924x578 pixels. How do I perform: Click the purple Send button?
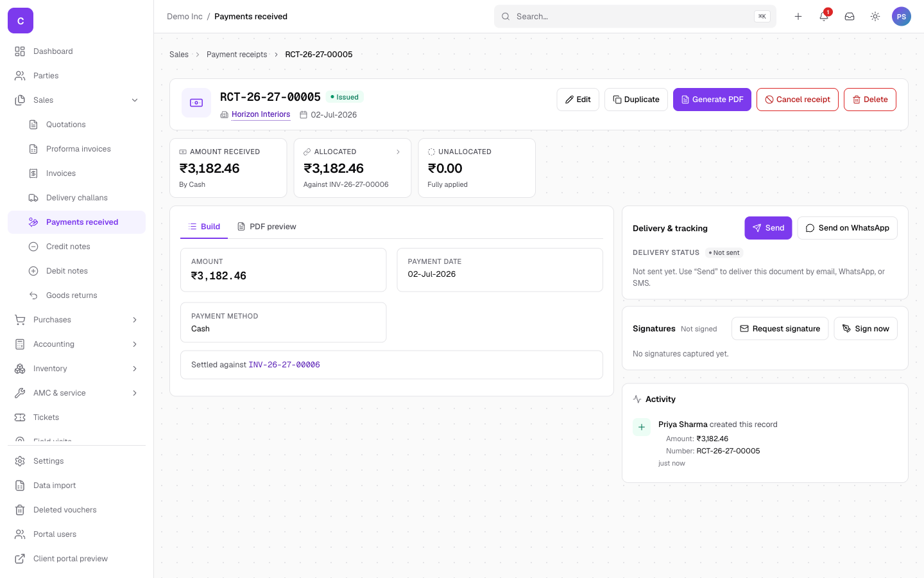[x=768, y=228]
